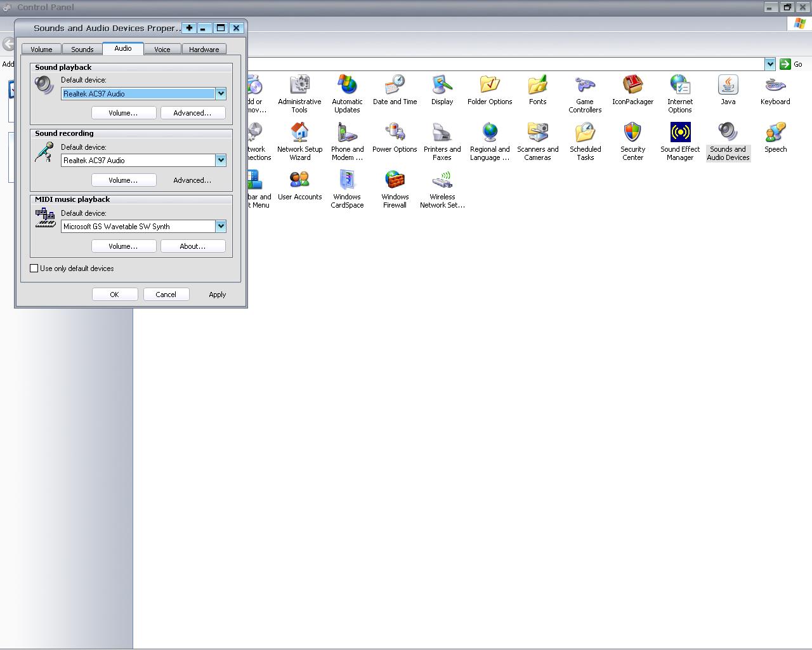
Task: Expand MIDI music playback device dropdown
Action: [221, 226]
